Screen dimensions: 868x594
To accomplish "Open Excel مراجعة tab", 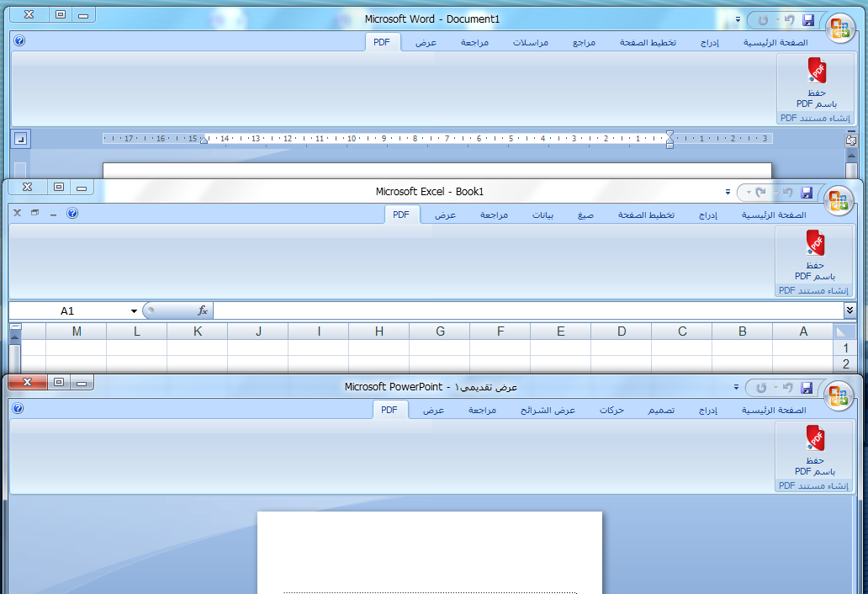I will 494,215.
